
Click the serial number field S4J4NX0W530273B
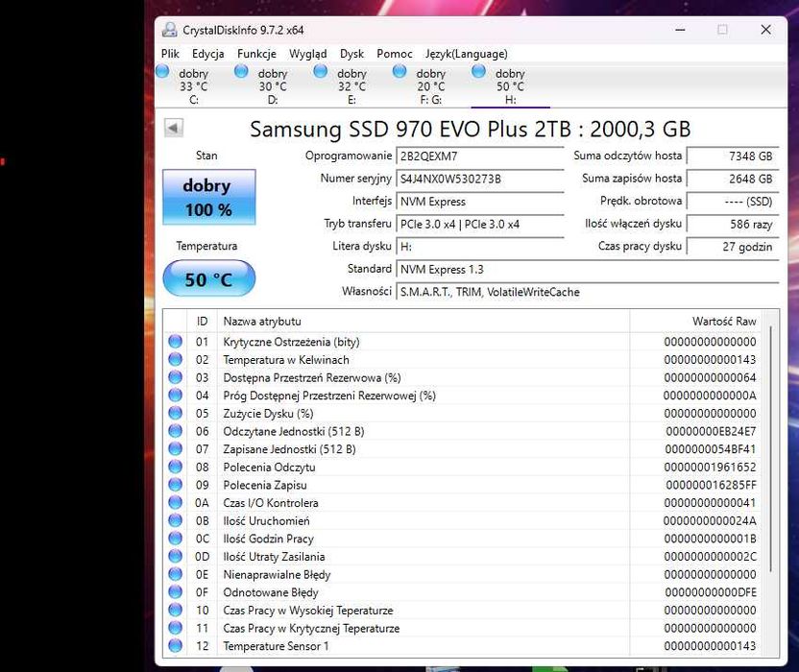click(480, 179)
